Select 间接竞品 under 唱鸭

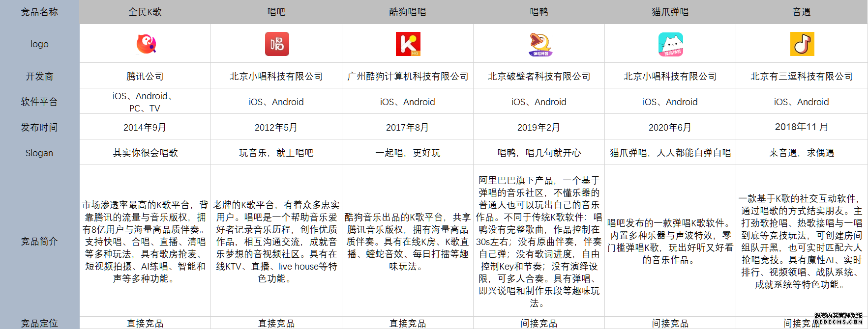coord(539,323)
